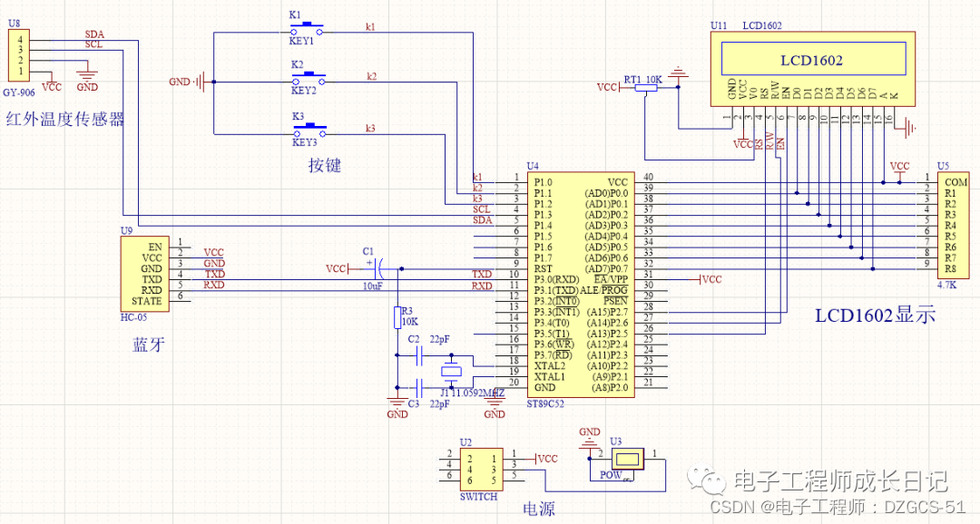
Task: Select the RST pin label on U4
Action: [x=544, y=268]
